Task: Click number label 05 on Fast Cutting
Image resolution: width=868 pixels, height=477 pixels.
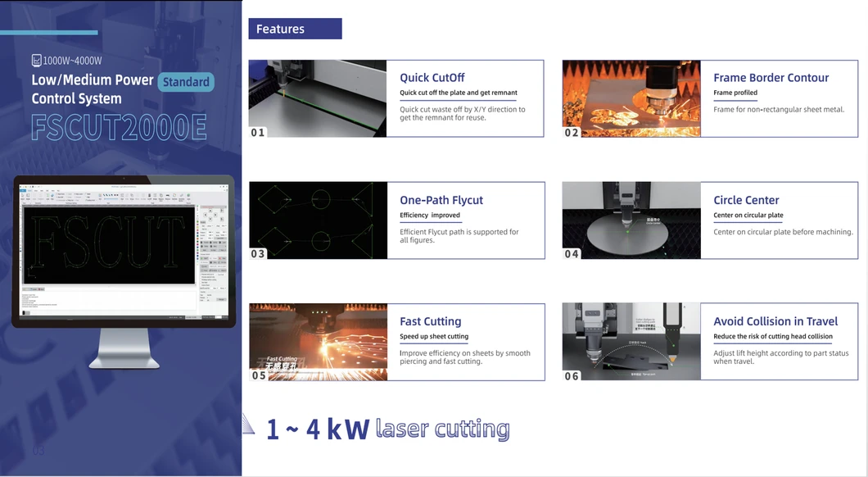Action: click(259, 375)
